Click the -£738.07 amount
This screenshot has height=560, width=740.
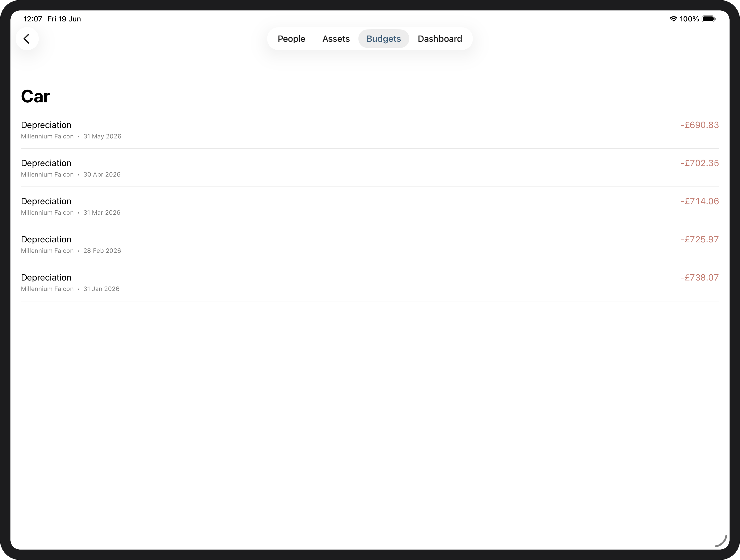pyautogui.click(x=699, y=277)
